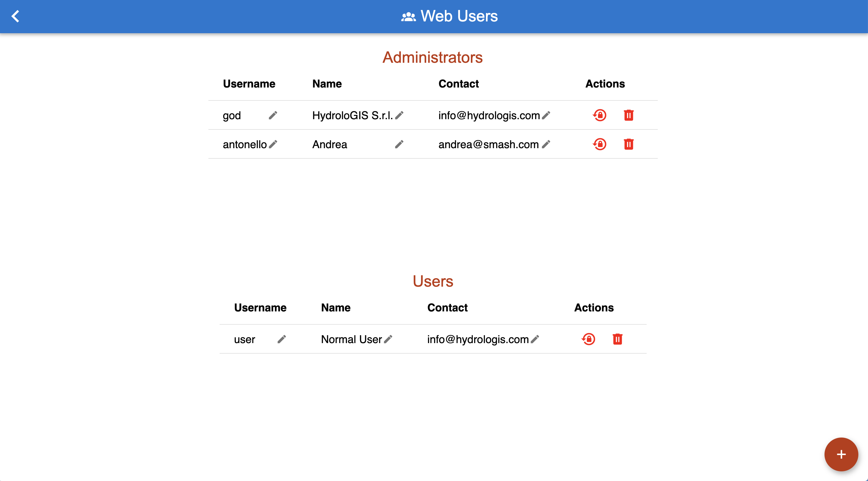Click Users table Name column header
This screenshot has height=481, width=868.
pyautogui.click(x=336, y=308)
